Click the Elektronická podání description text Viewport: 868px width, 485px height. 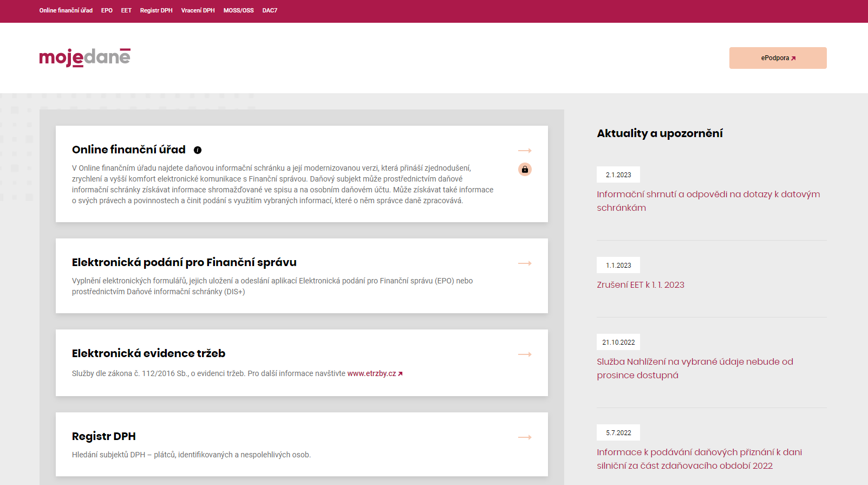(272, 286)
